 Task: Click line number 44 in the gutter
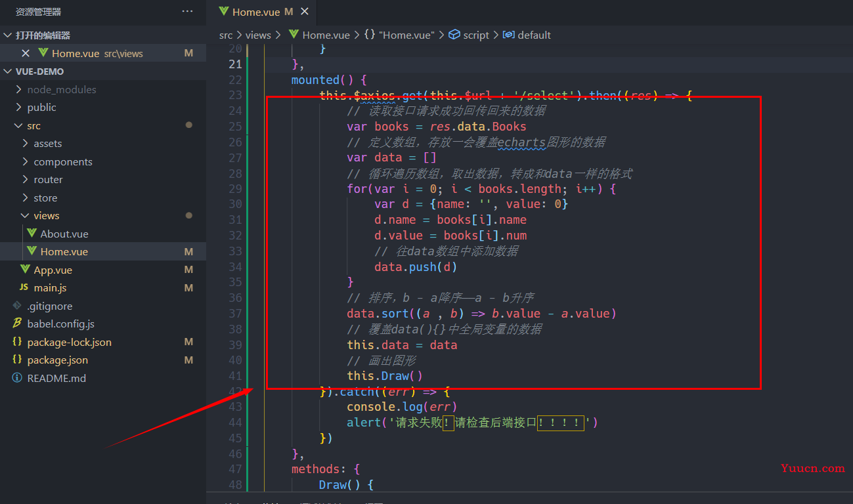(x=235, y=423)
